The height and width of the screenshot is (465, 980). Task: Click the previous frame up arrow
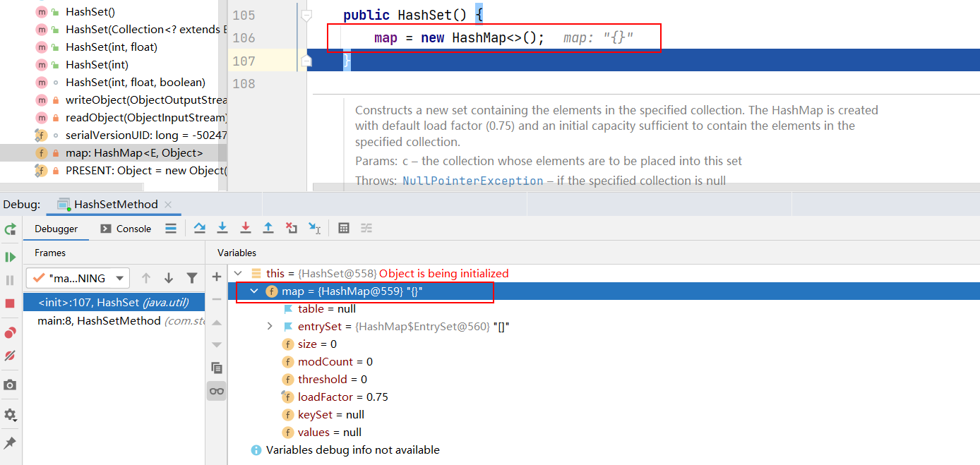[x=146, y=278]
